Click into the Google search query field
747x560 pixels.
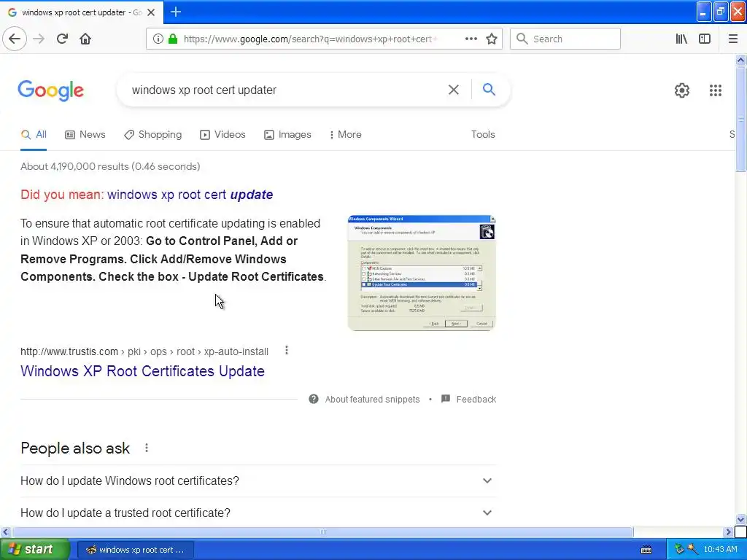pyautogui.click(x=286, y=90)
